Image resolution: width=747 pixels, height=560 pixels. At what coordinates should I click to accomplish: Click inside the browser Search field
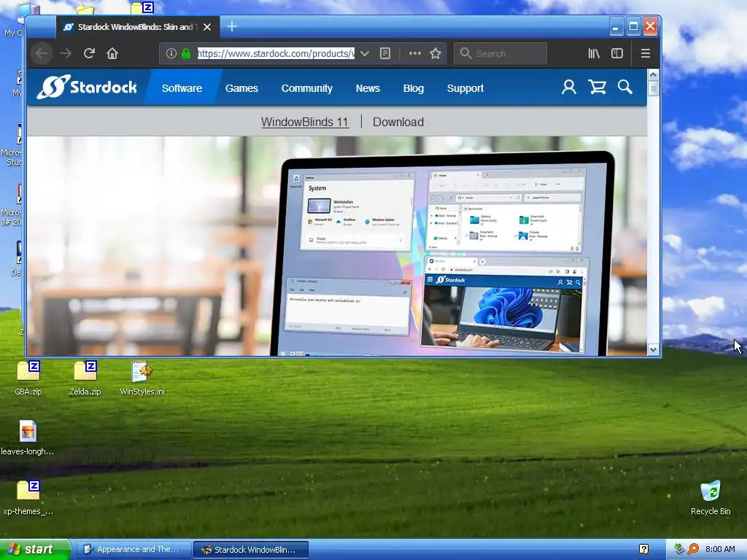[x=500, y=53]
